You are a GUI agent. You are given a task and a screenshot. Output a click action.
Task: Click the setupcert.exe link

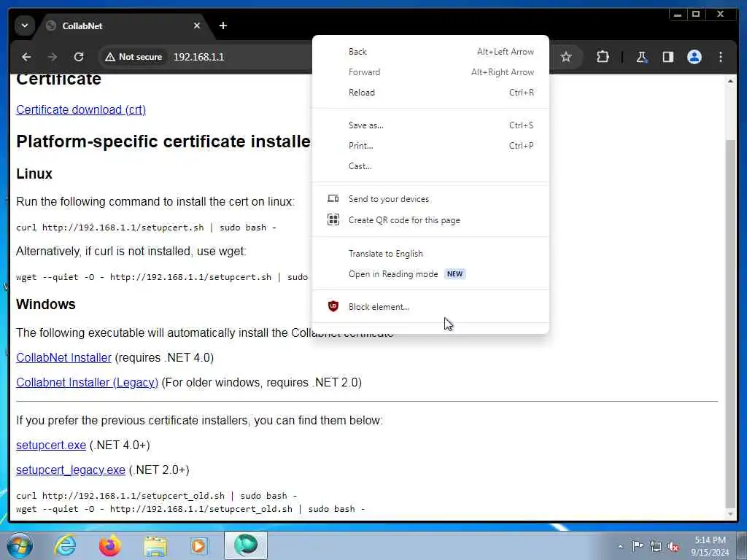tap(51, 446)
